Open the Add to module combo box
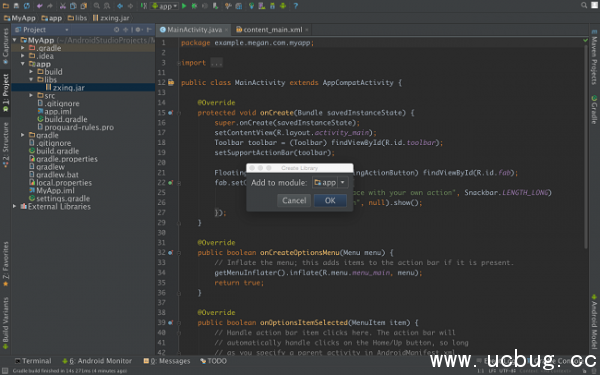The width and height of the screenshot is (600, 375). click(330, 183)
